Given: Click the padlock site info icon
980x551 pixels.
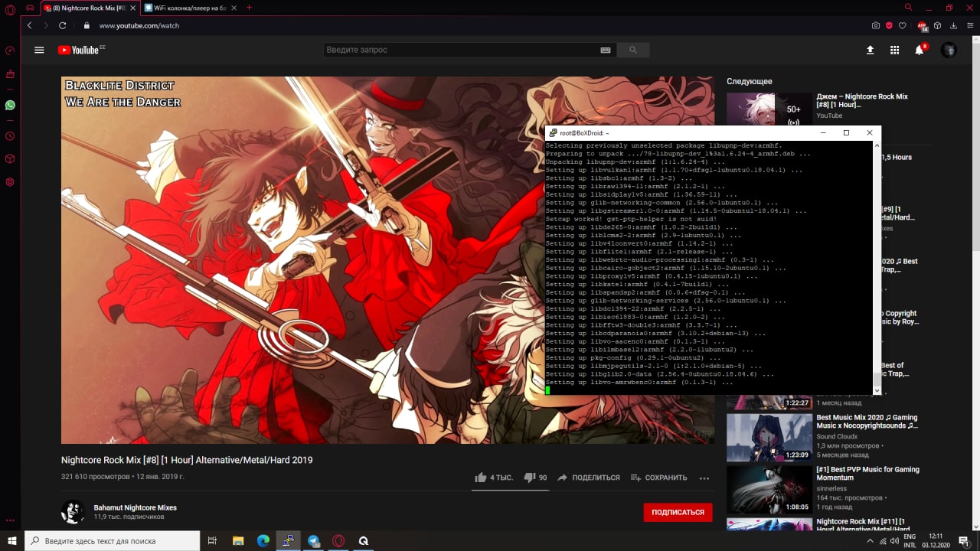Looking at the screenshot, I should tap(87, 25).
